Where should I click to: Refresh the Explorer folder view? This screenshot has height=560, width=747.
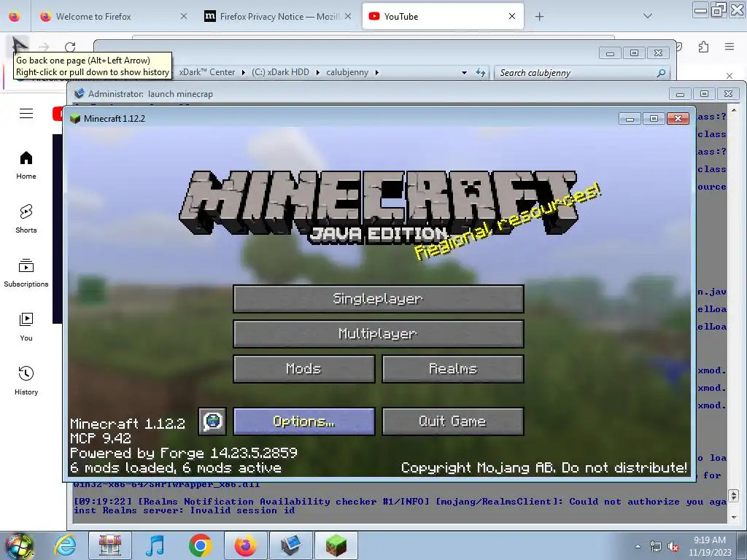click(481, 73)
